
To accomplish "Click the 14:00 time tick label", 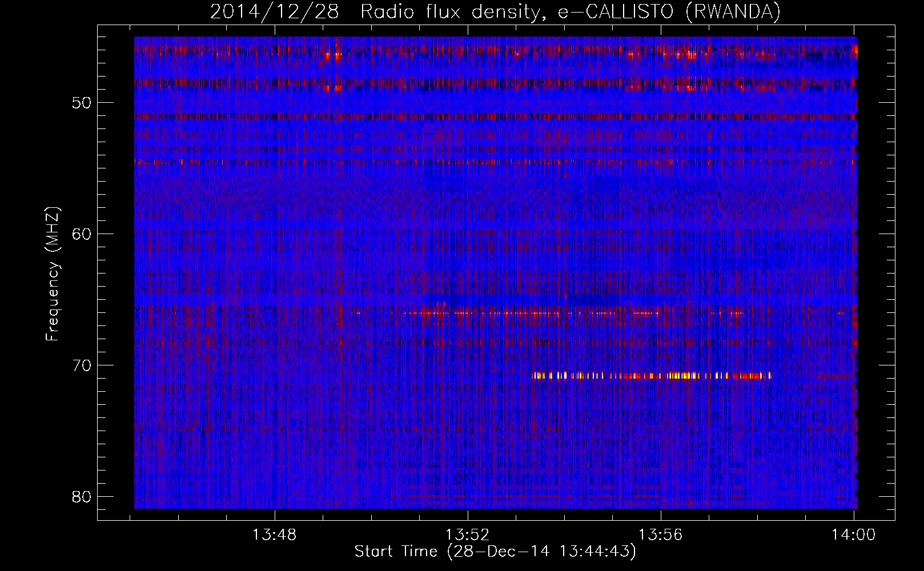I will click(853, 535).
